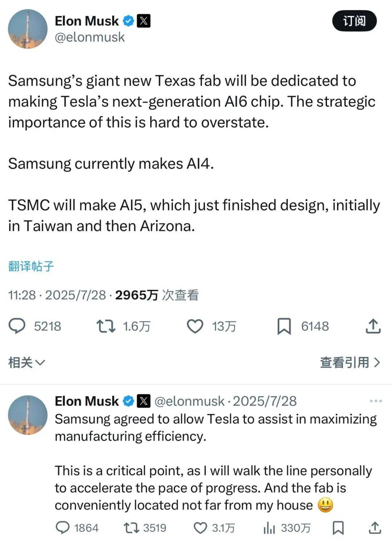Reply to the main Samsung Texas fab post

[17, 326]
